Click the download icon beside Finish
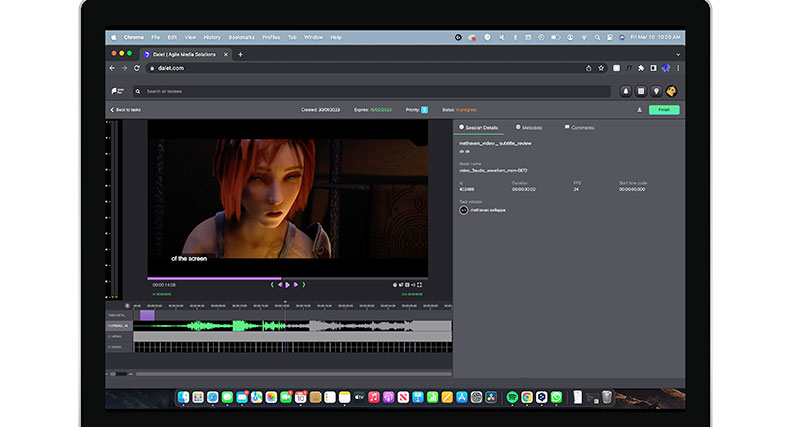 (639, 110)
